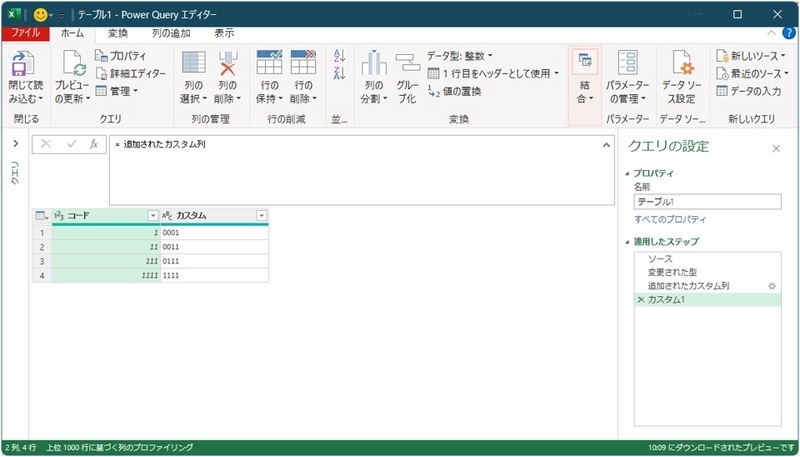Expand the Queries (クエリ) side pane
800x457 pixels.
point(15,144)
